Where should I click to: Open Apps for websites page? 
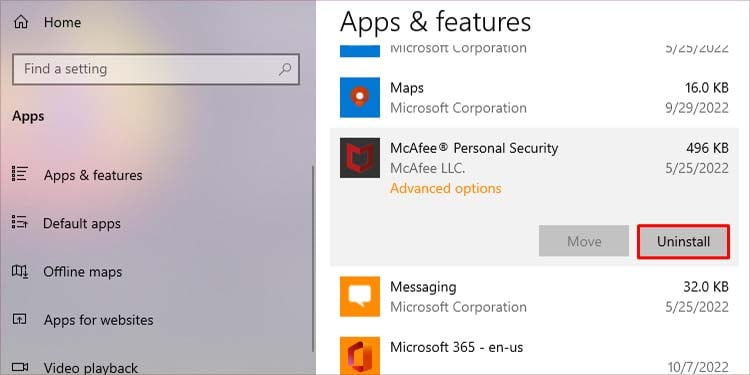[99, 320]
